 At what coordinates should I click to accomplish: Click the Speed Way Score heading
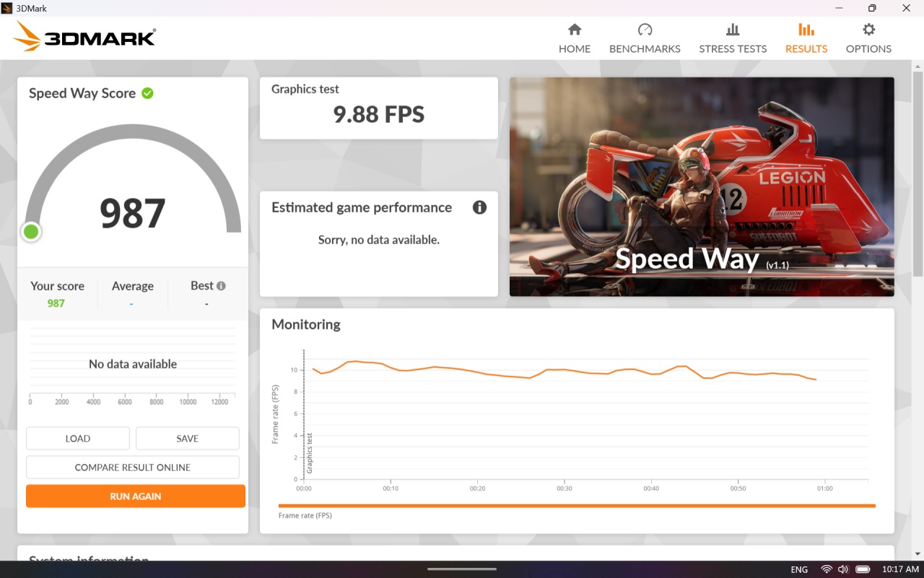pyautogui.click(x=82, y=93)
